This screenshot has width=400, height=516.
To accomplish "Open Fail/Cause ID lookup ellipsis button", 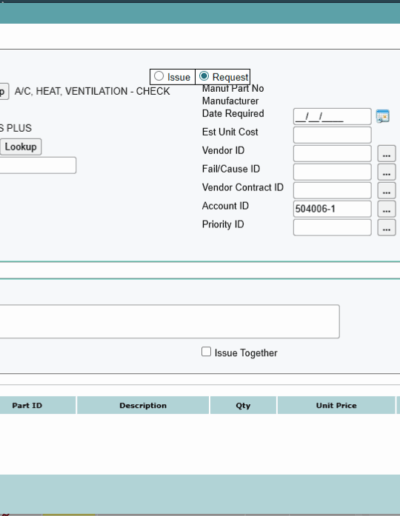I will (x=386, y=172).
